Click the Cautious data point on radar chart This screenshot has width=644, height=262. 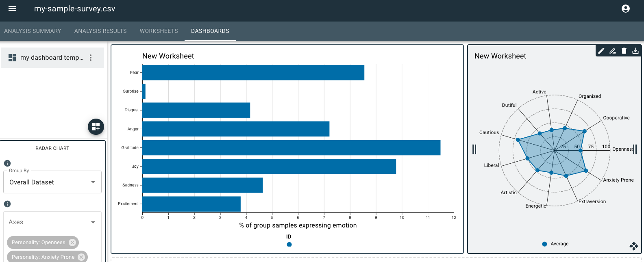518,140
